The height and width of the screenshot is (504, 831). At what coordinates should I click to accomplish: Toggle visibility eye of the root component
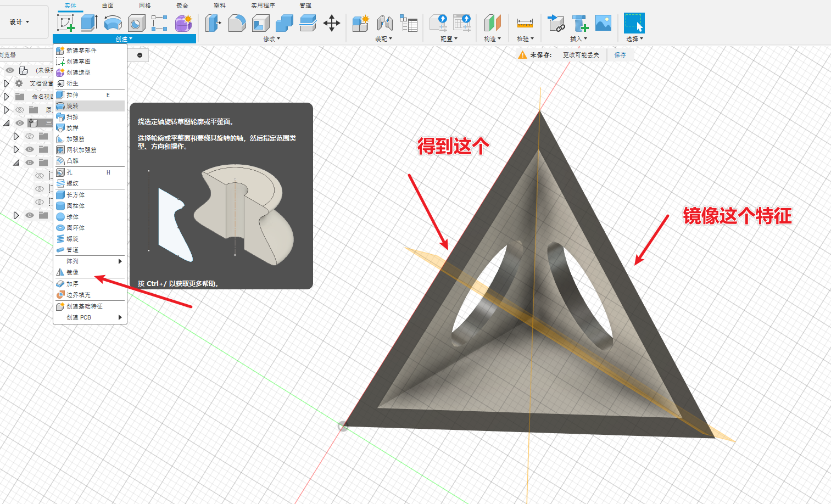(10, 70)
